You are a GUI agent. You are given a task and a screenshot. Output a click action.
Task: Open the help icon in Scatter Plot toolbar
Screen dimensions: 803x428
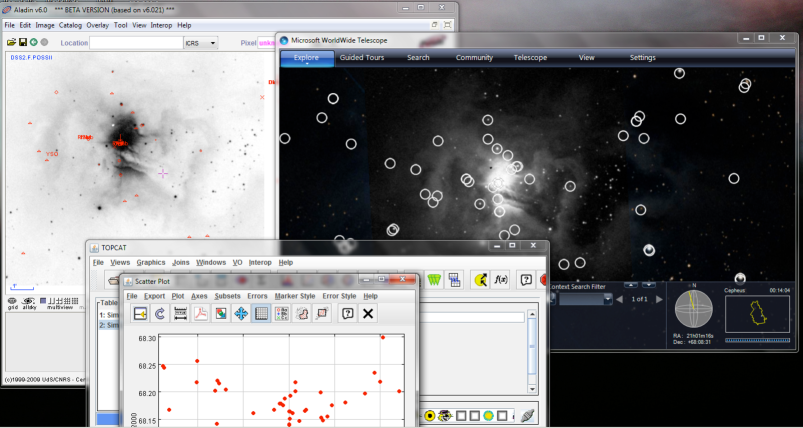[347, 314]
